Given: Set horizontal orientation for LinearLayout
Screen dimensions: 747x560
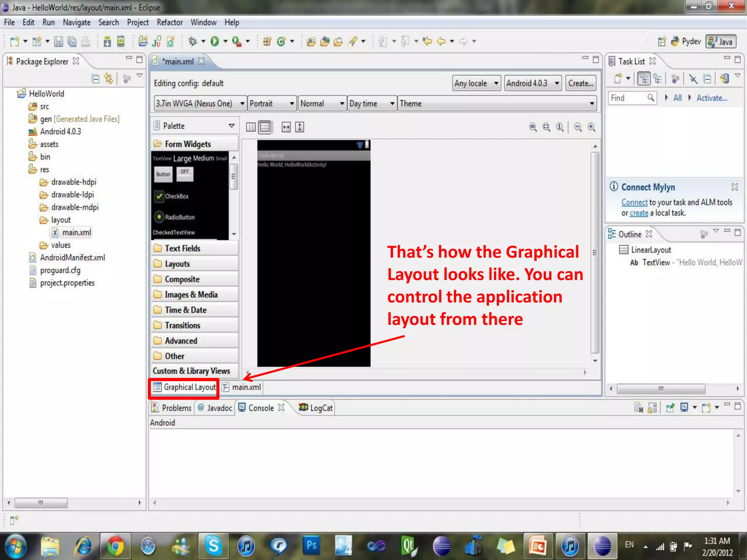Looking at the screenshot, I should [251, 127].
